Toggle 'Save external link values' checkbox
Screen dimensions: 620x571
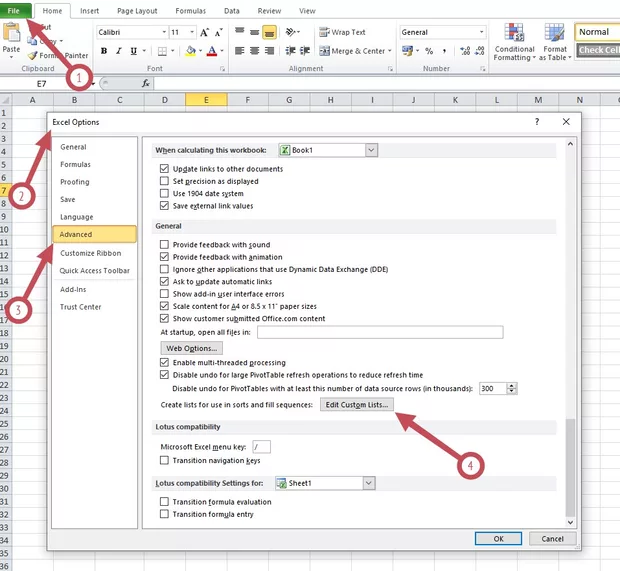(164, 206)
